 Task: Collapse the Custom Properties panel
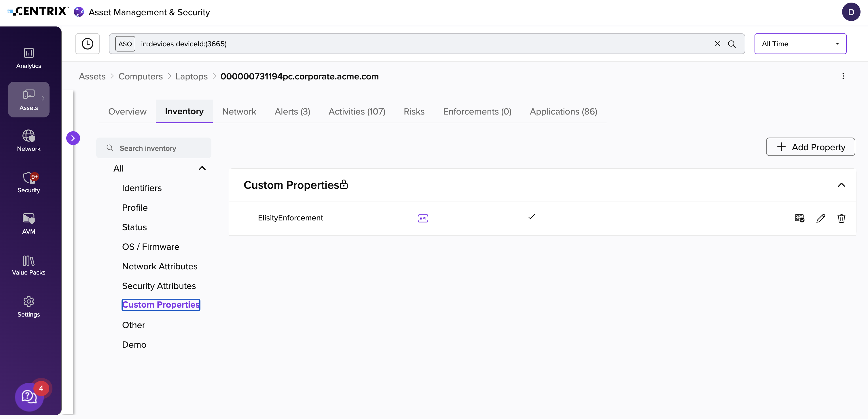click(x=841, y=185)
